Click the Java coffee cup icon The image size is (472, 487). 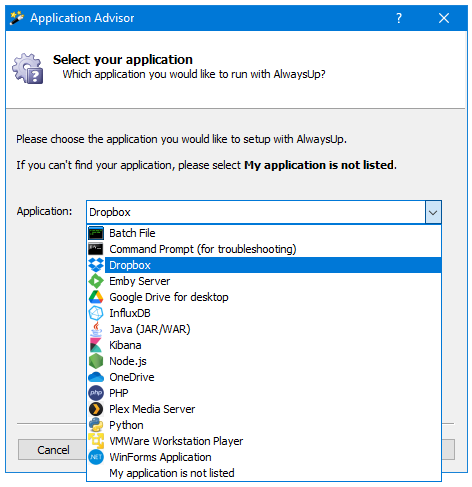click(96, 329)
